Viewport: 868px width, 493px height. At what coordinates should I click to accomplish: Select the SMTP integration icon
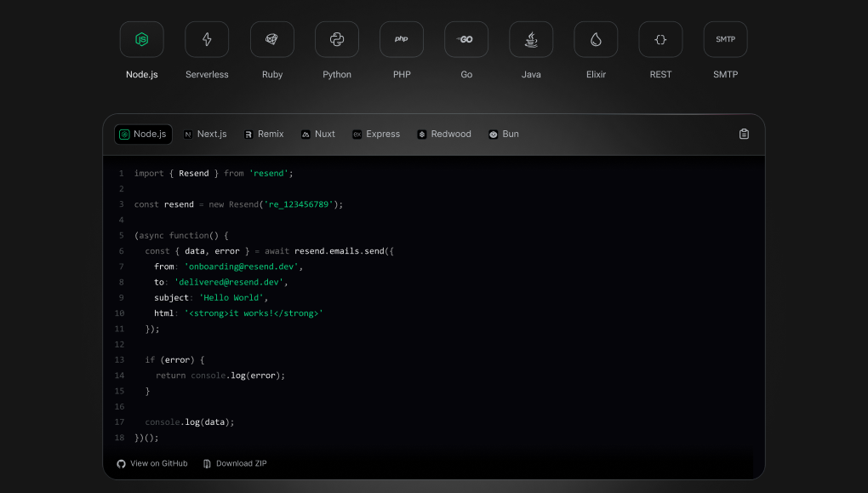tap(725, 39)
